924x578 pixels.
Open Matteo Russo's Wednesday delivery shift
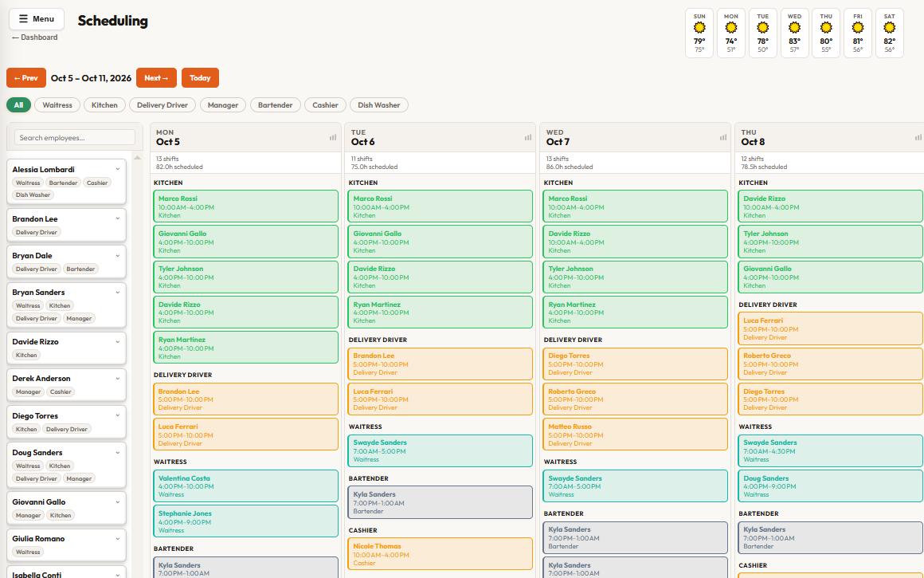[x=636, y=434]
